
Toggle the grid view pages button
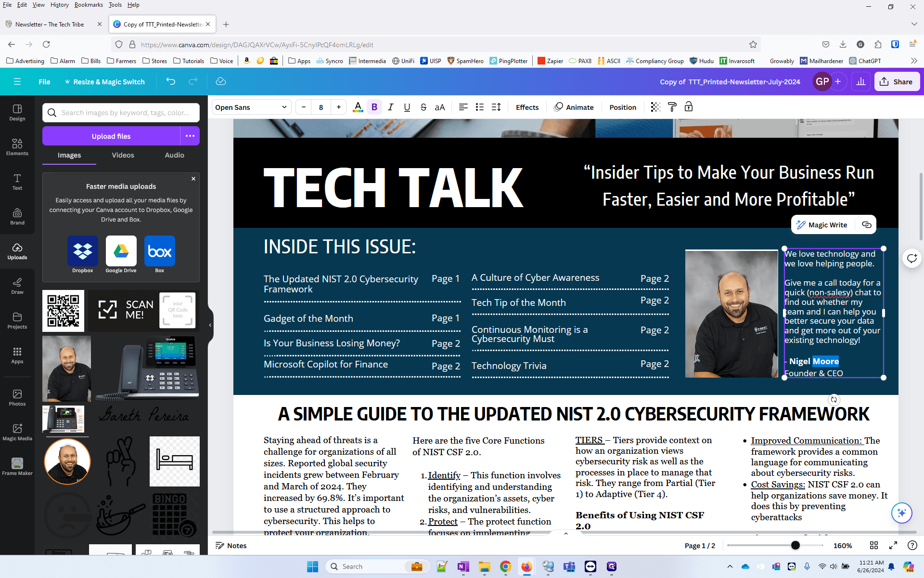(874, 545)
